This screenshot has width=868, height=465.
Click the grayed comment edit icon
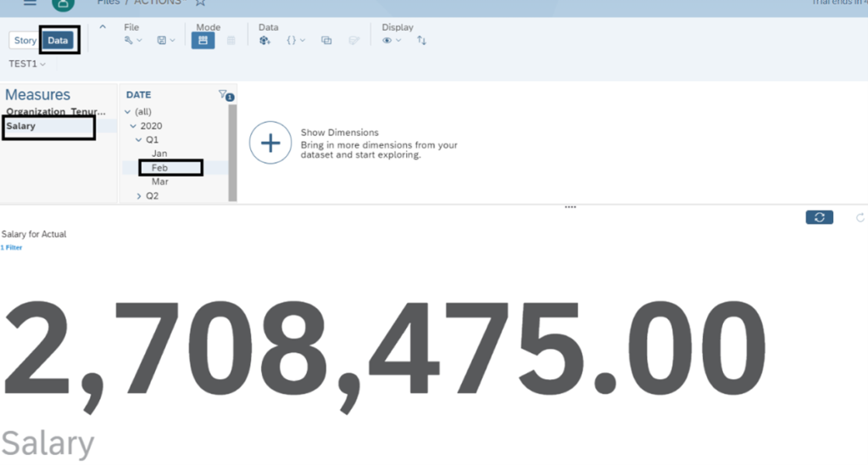353,41
